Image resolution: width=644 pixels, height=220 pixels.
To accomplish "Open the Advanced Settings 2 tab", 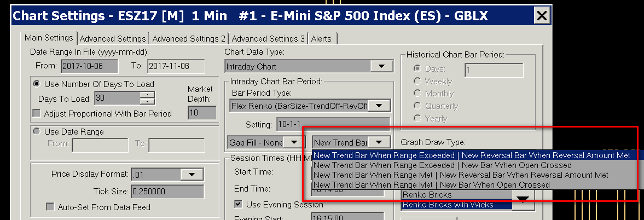I will (189, 38).
